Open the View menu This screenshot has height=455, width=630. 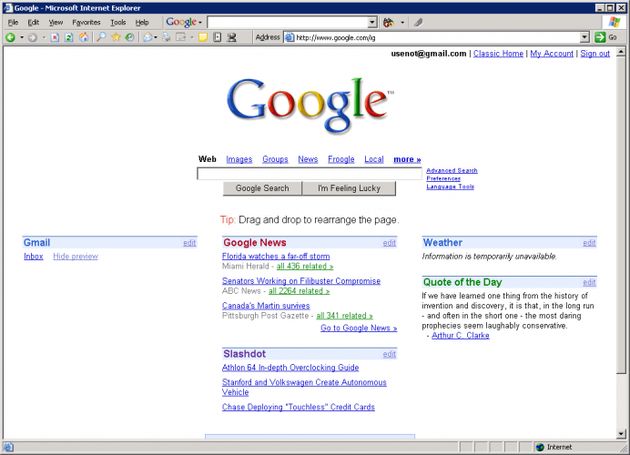pos(56,23)
